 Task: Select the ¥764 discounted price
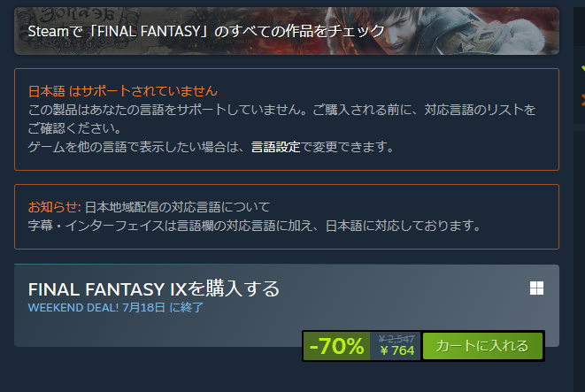click(397, 350)
